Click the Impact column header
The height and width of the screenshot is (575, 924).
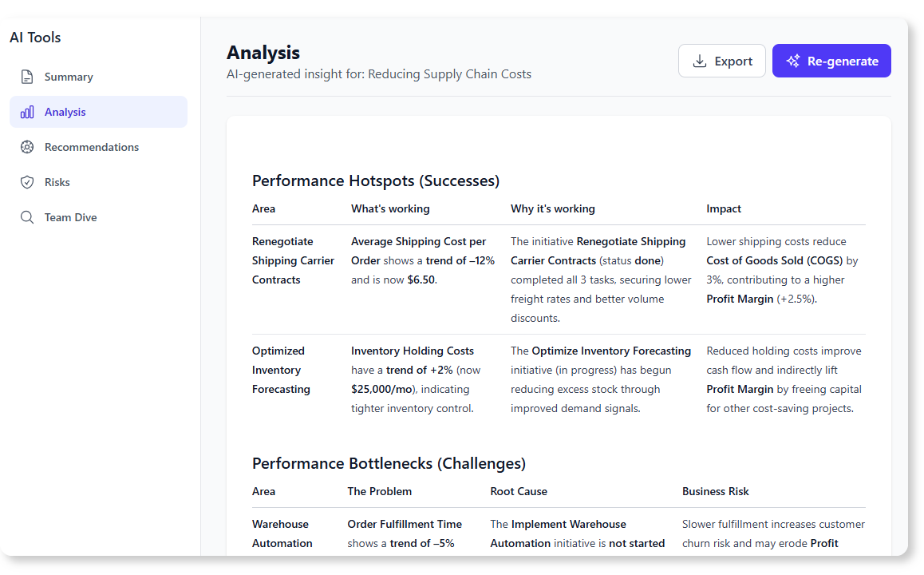point(724,208)
